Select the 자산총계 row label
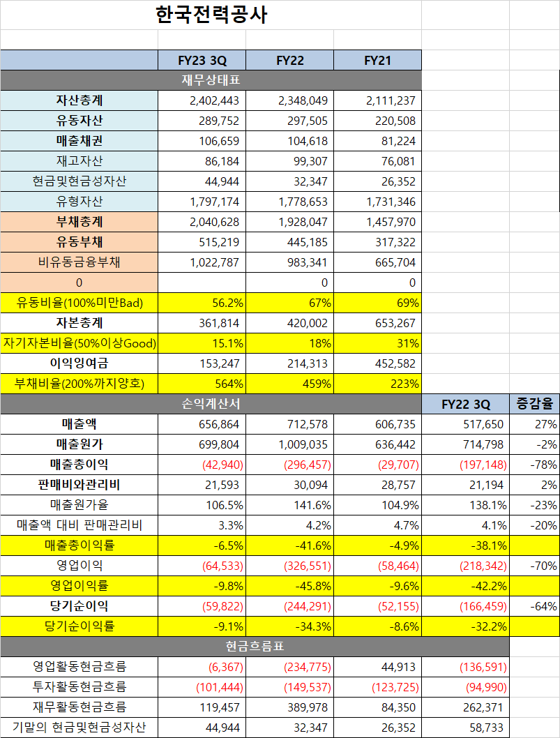This screenshot has height=738, width=560. [79, 100]
